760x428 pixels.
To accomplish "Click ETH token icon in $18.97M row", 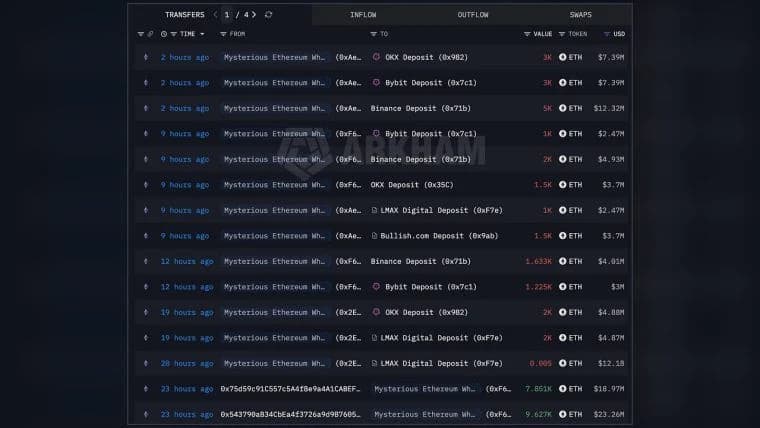I will click(x=562, y=389).
